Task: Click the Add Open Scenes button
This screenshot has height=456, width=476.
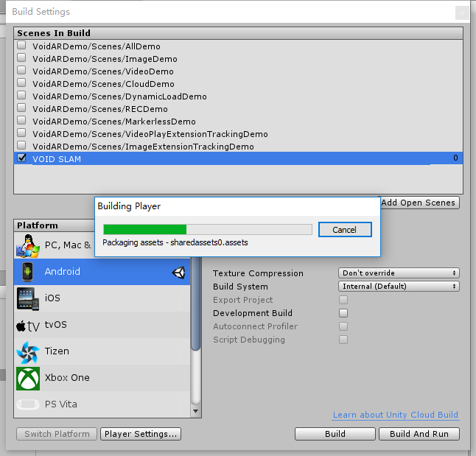Action: tap(419, 203)
